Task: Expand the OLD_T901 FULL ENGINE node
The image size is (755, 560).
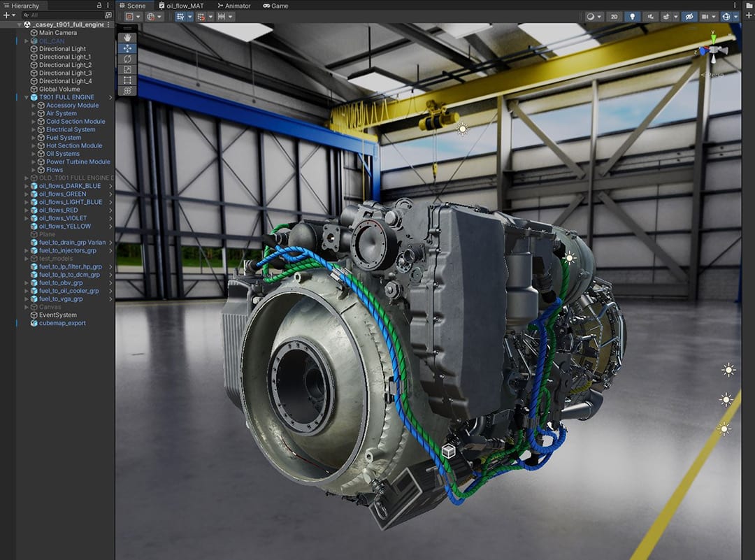Action: [x=27, y=178]
